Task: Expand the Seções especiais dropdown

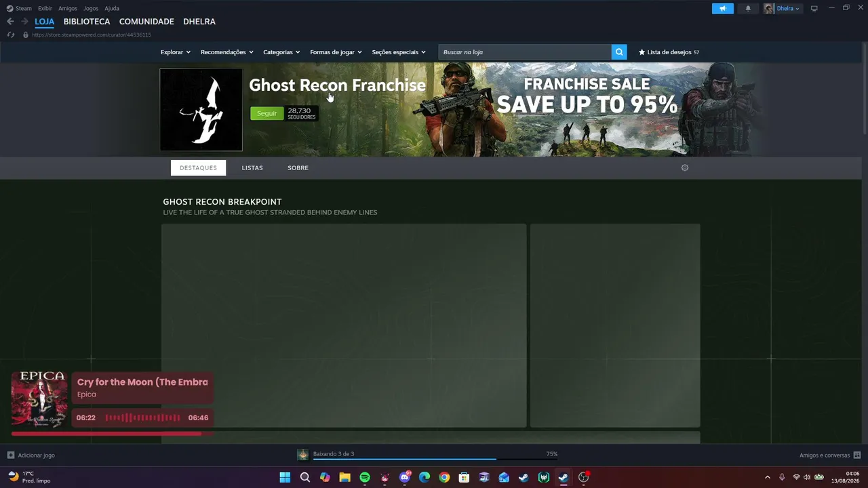Action: tap(399, 52)
